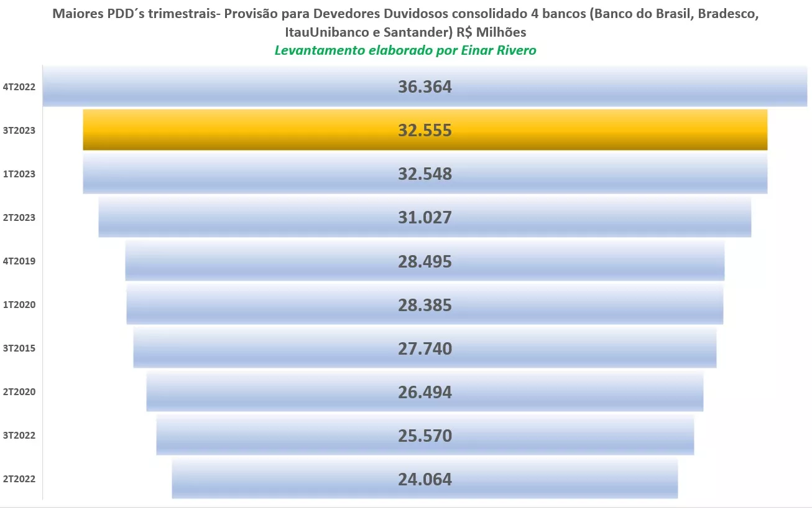Select the 3T2023 axis label
This screenshot has width=812, height=509.
pos(19,130)
